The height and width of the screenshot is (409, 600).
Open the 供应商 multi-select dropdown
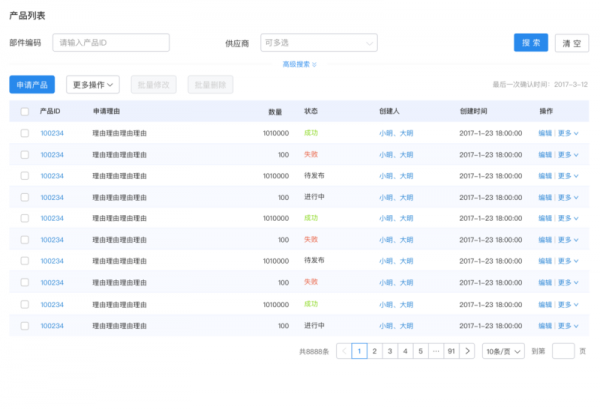[319, 43]
